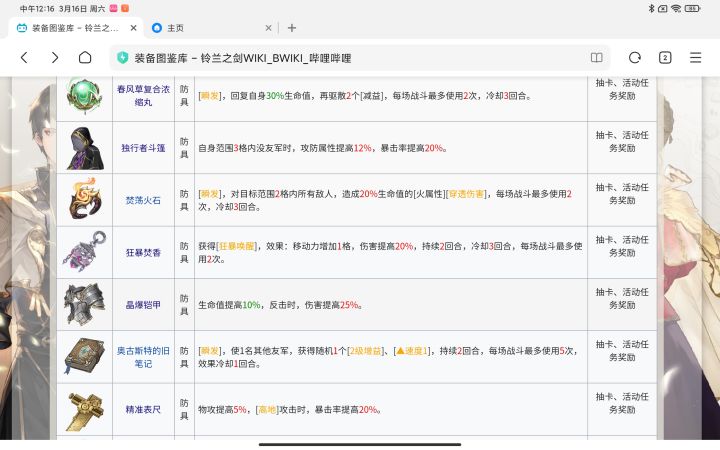
Task: Click the 晶爆铠甲 armor image
Action: pos(84,304)
